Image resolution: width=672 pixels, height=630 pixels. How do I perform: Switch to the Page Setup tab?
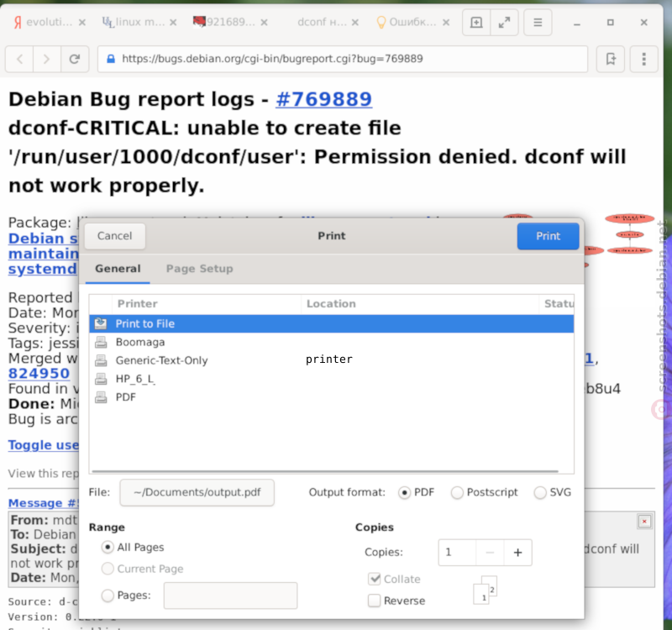coord(200,269)
